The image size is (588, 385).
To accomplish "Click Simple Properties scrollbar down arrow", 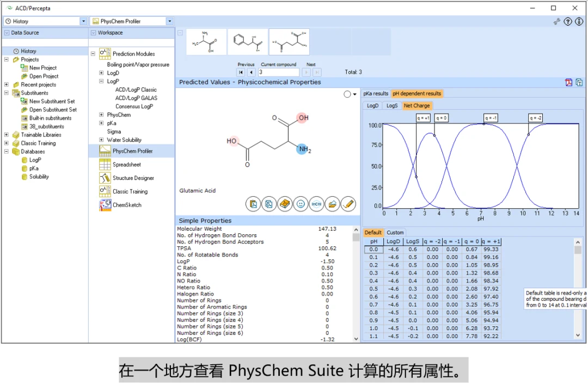I will (356, 339).
